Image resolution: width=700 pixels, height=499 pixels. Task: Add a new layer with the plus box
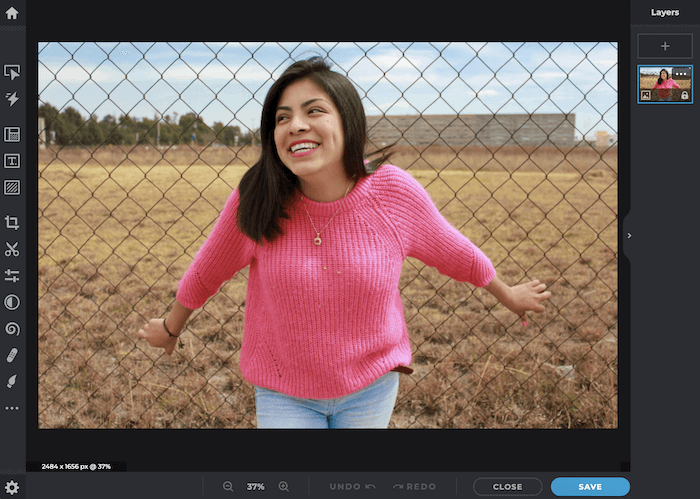point(665,46)
